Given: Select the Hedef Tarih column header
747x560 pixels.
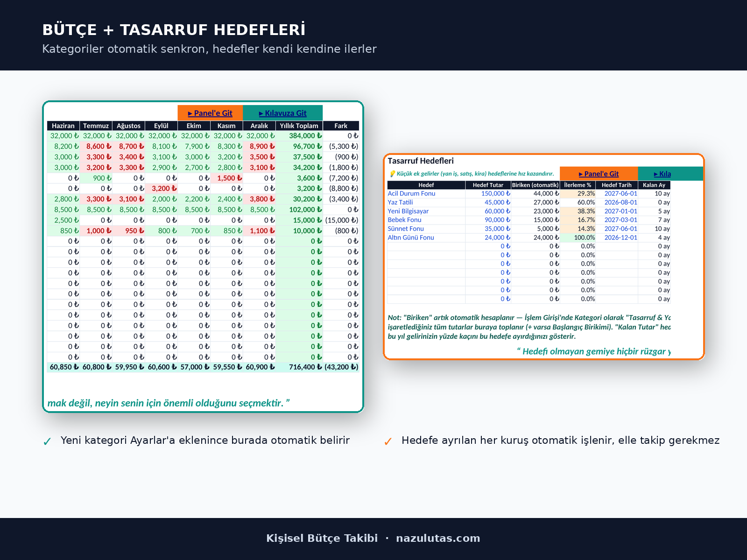Looking at the screenshot, I should pos(616,185).
